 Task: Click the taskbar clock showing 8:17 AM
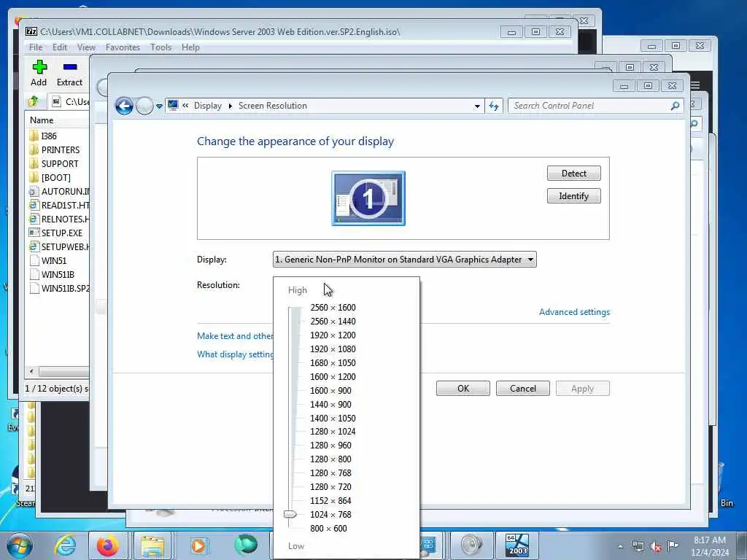click(x=709, y=546)
